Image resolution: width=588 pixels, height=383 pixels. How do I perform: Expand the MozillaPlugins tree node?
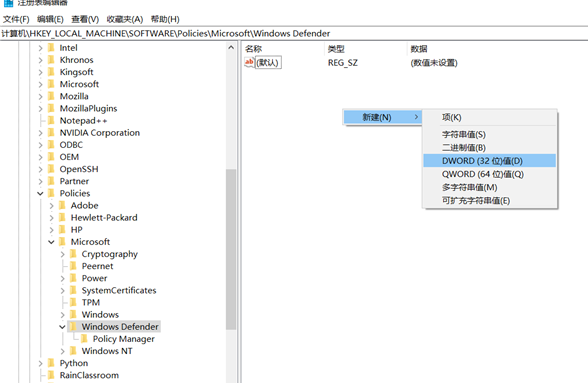tap(40, 108)
